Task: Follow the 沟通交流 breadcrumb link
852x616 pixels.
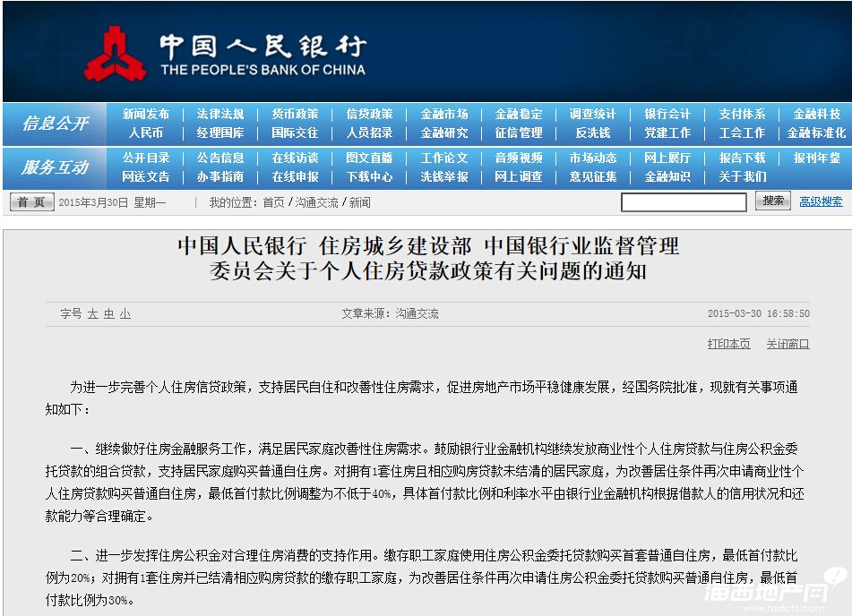Action: click(316, 202)
